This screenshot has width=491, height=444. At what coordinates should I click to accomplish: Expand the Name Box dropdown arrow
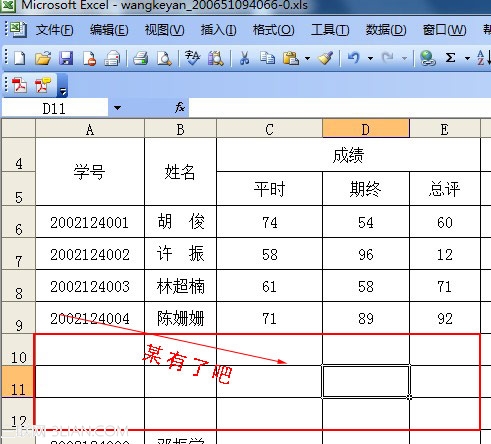117,108
